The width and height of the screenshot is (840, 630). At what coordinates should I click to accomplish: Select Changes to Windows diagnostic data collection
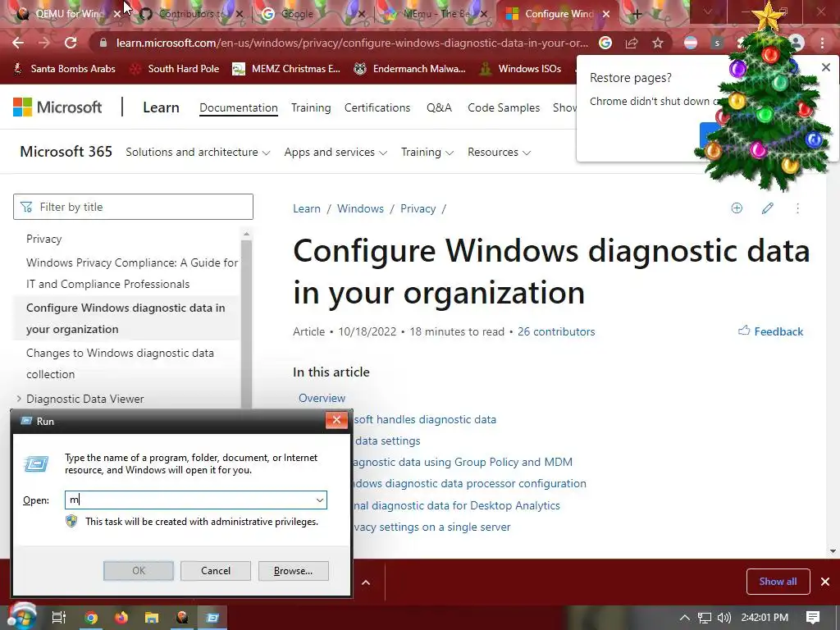coord(120,363)
